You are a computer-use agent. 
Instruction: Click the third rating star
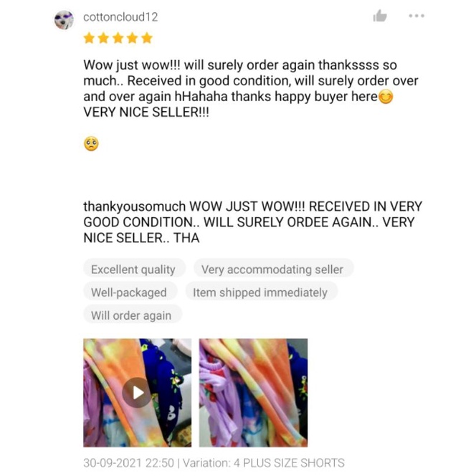coord(118,39)
